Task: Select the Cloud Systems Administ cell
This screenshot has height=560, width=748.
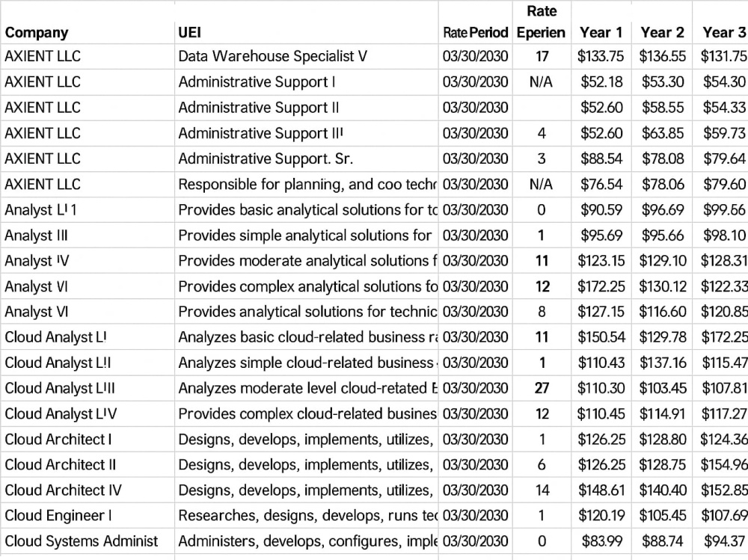Action: pos(88,541)
